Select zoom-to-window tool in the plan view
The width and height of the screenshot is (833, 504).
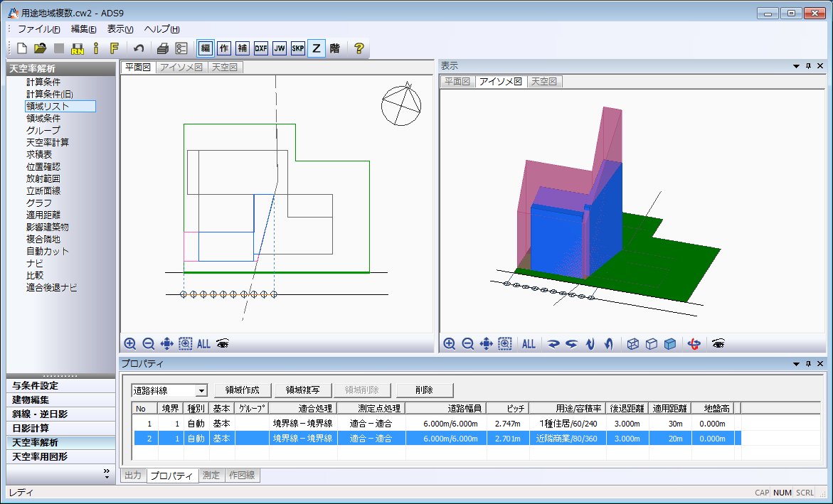(186, 343)
